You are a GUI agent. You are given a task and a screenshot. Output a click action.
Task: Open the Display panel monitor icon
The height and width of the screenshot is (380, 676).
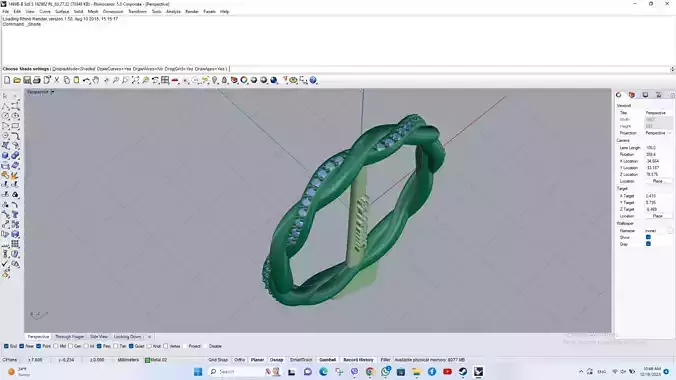pyautogui.click(x=645, y=95)
